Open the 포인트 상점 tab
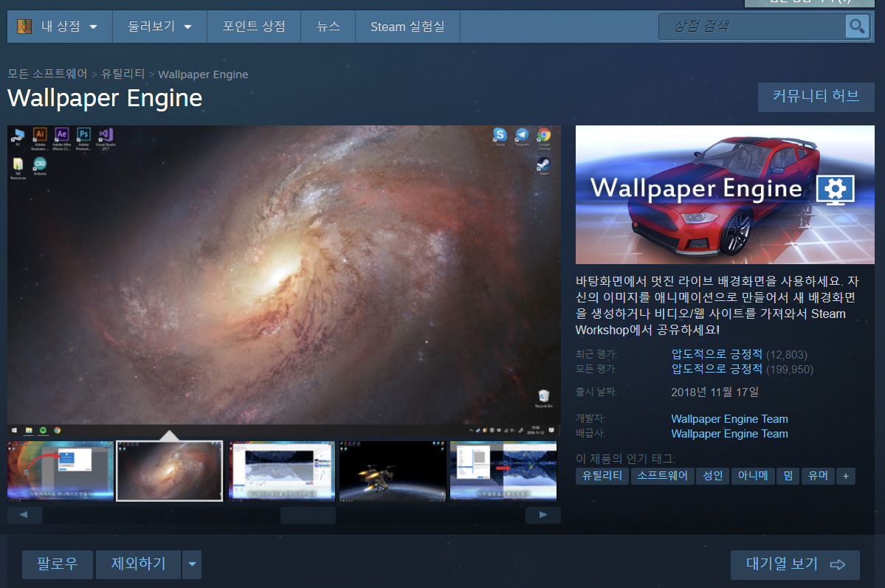Image resolution: width=885 pixels, height=588 pixels. 254,27
